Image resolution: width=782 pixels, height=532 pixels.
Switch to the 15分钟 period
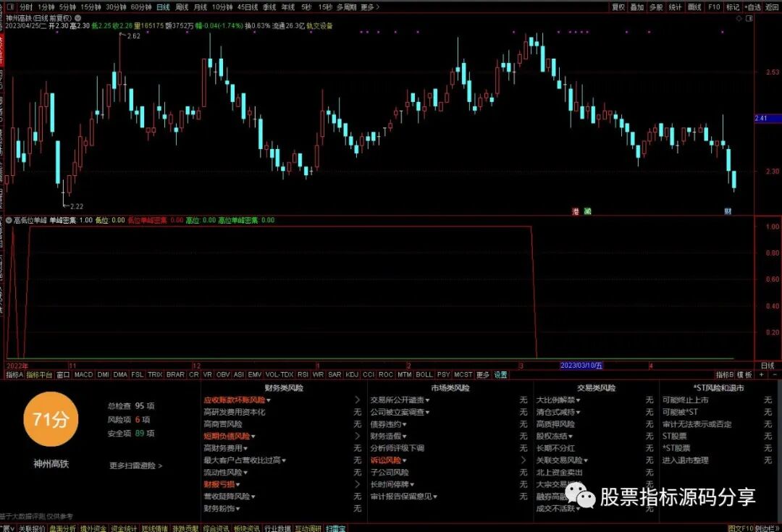click(91, 7)
